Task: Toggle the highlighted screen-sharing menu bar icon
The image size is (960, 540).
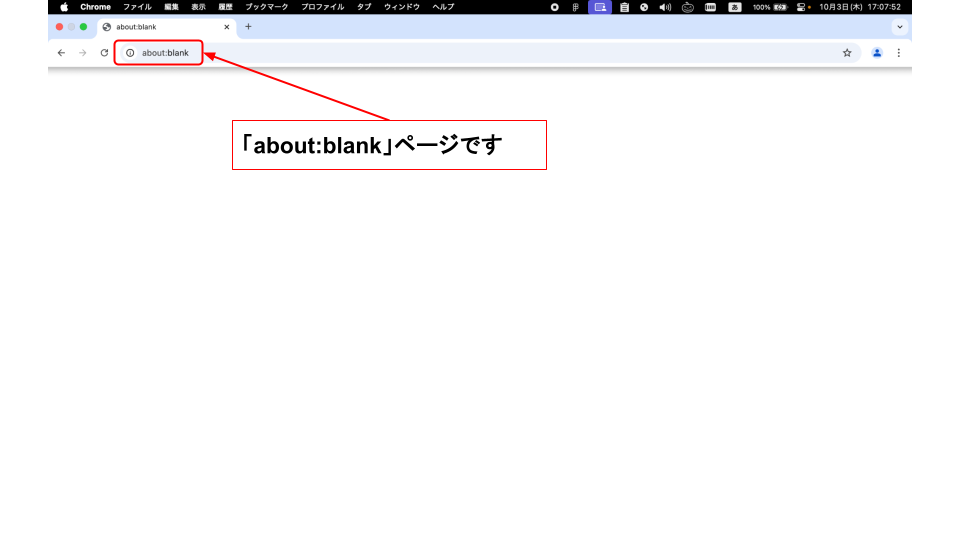Action: point(600,7)
